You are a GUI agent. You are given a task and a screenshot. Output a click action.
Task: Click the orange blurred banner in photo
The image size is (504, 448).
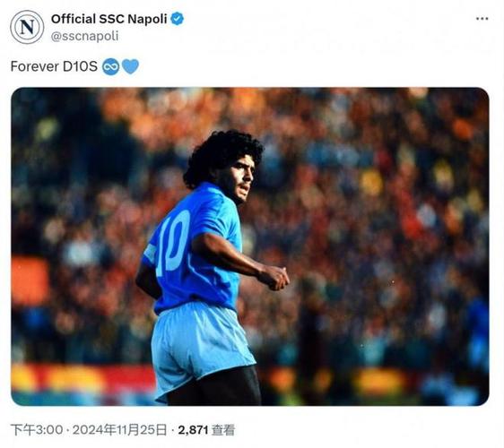[x=30, y=280]
